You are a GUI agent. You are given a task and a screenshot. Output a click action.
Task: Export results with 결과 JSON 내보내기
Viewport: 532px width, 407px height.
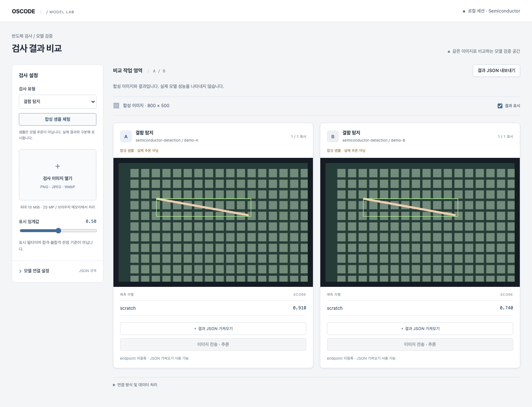[x=496, y=71]
